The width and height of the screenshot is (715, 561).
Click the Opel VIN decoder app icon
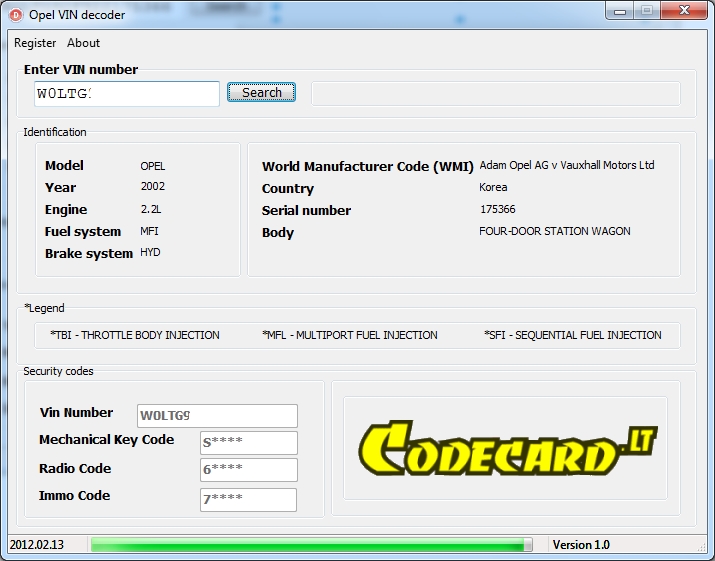click(15, 13)
